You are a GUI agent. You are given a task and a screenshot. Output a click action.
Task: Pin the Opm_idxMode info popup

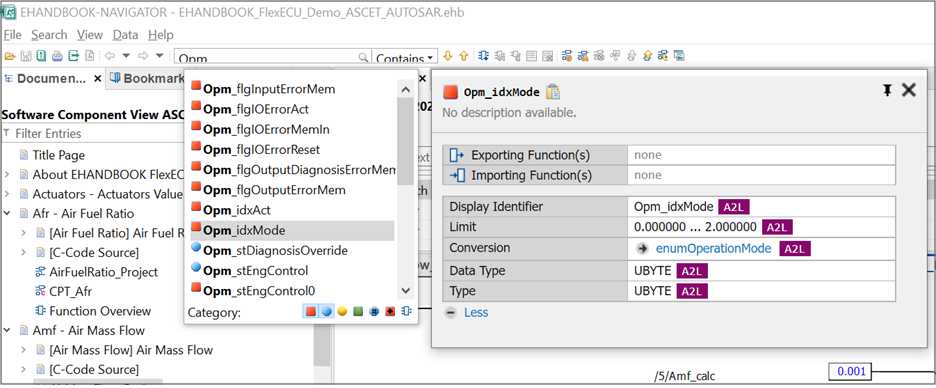(887, 90)
